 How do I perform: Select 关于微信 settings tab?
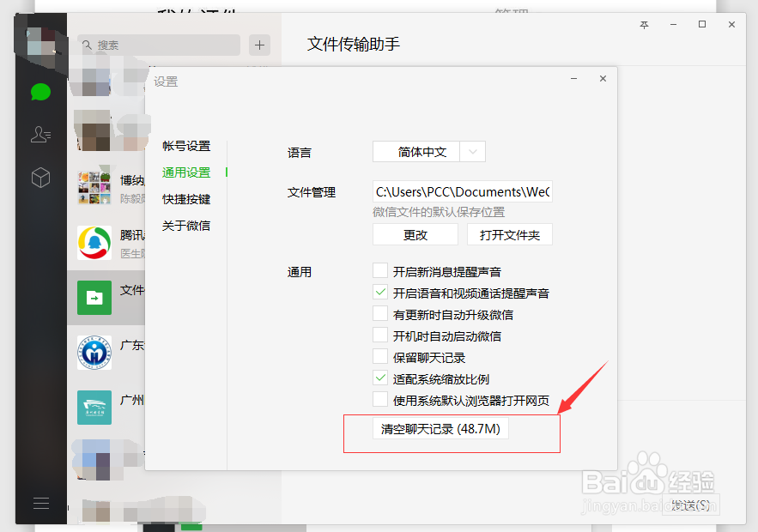coord(186,226)
